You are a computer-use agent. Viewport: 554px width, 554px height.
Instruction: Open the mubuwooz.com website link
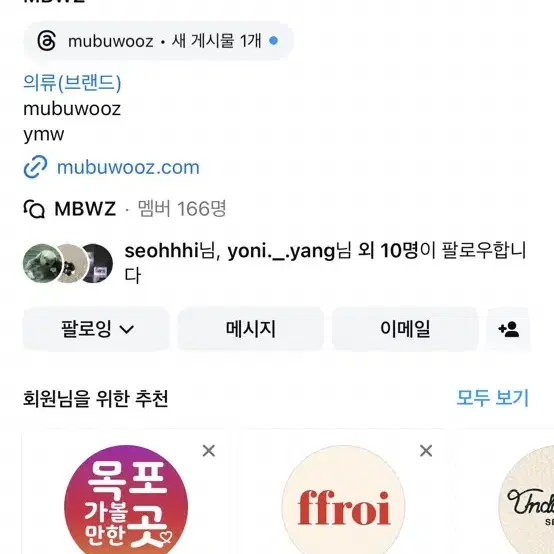click(x=128, y=167)
